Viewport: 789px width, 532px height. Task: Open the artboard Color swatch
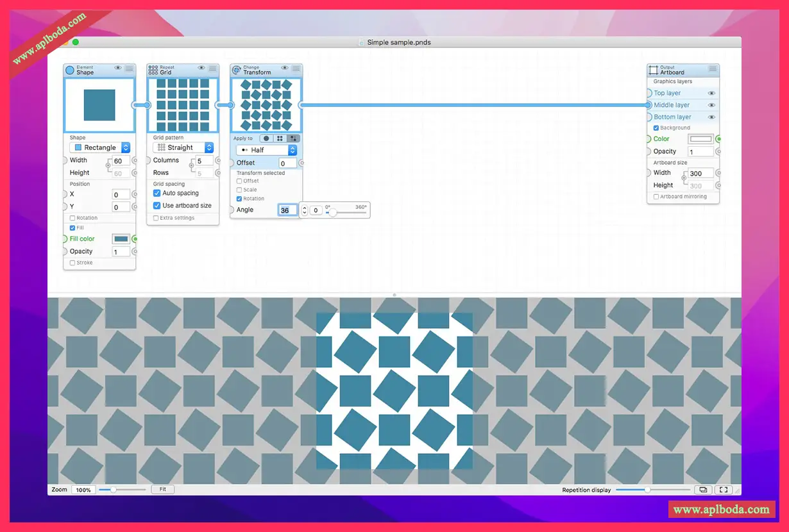pos(700,139)
